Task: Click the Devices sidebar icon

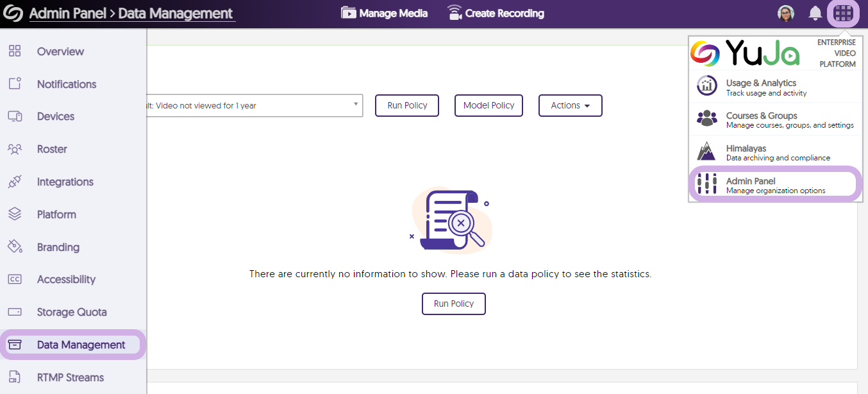Action: click(15, 117)
